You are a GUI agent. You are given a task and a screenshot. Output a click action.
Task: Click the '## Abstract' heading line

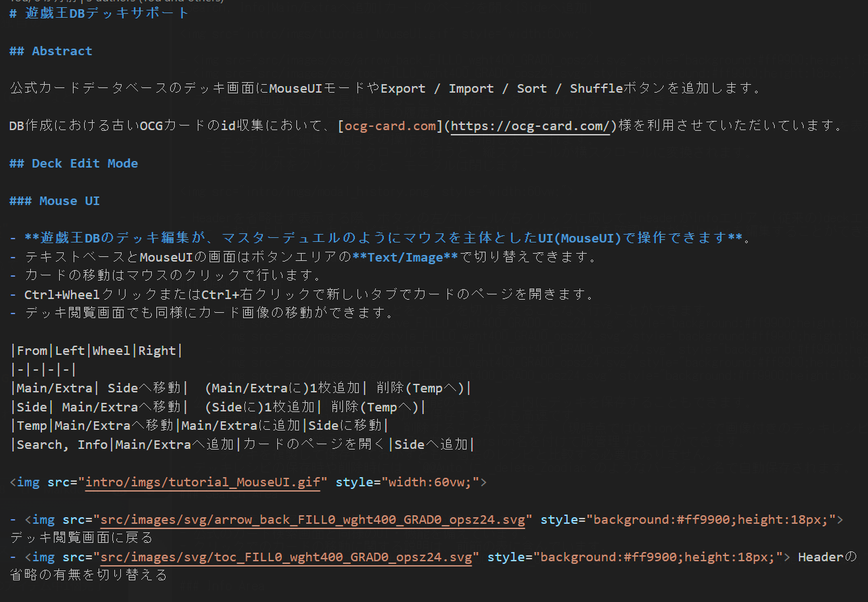click(x=51, y=51)
